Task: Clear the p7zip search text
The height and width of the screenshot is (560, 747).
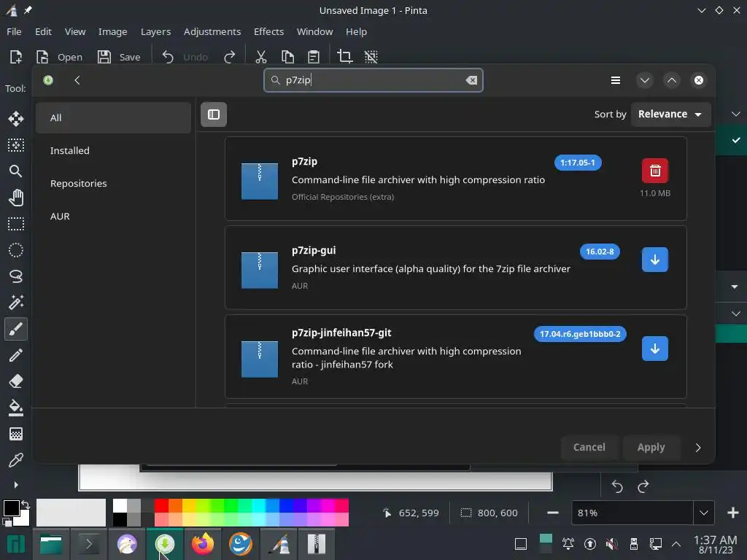Action: (471, 80)
